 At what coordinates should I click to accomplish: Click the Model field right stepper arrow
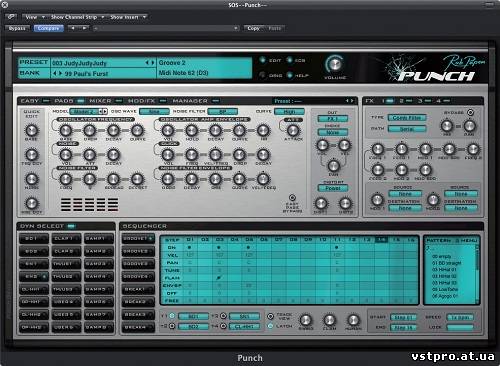point(105,111)
